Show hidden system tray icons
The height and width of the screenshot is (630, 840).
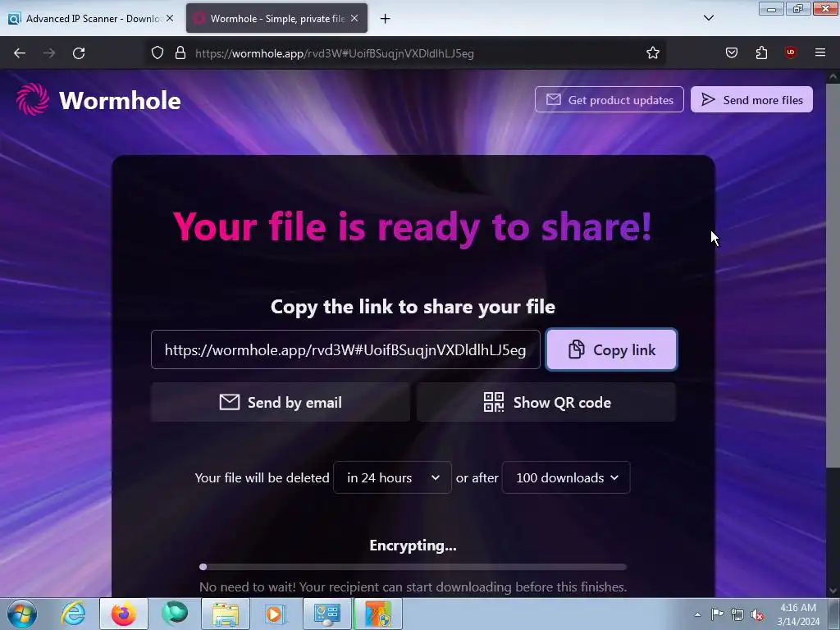pyautogui.click(x=697, y=614)
